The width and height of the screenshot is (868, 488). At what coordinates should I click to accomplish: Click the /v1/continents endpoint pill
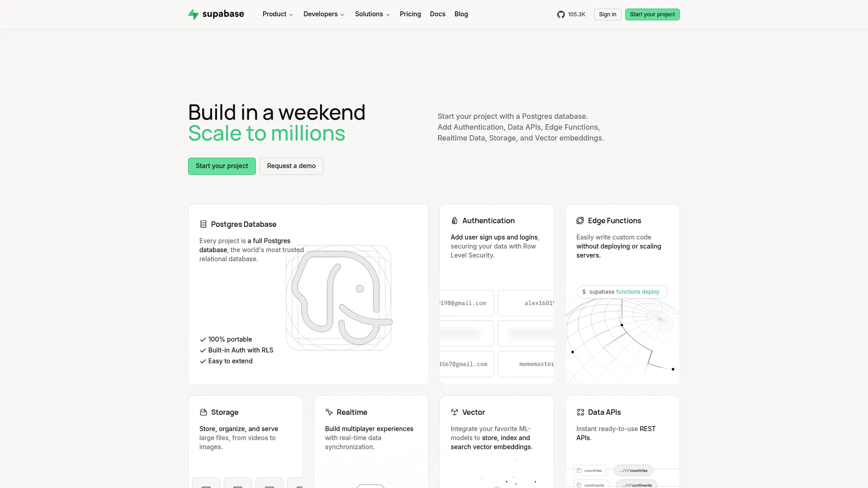coord(637,485)
